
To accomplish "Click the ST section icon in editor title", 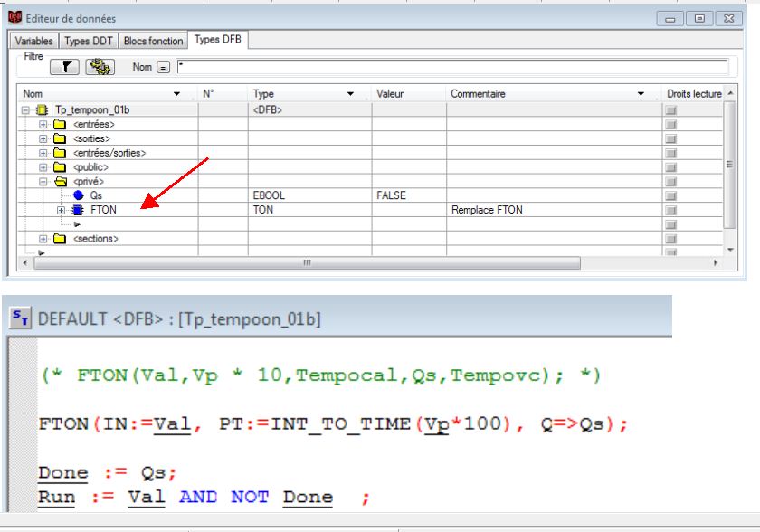I will click(19, 318).
